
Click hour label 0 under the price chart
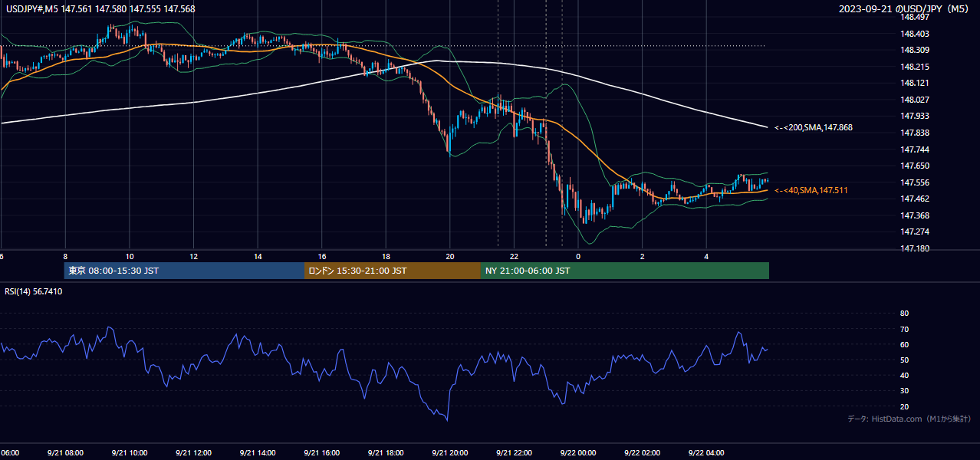pos(579,256)
